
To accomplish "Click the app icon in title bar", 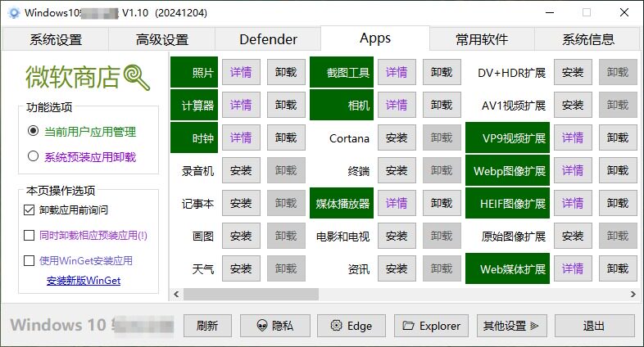I will (14, 13).
